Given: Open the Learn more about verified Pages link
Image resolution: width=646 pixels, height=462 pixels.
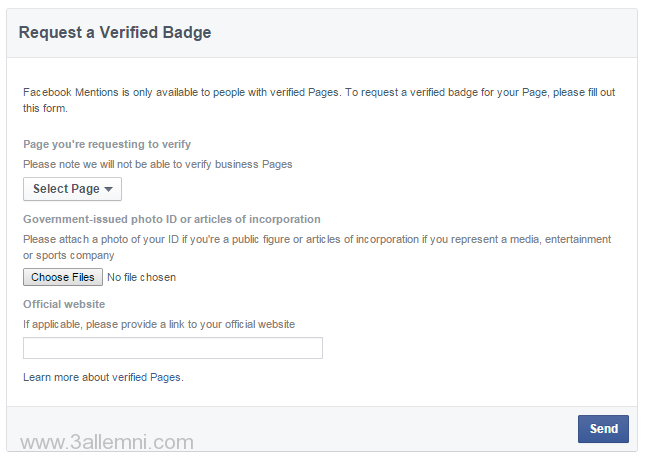Looking at the screenshot, I should (103, 377).
